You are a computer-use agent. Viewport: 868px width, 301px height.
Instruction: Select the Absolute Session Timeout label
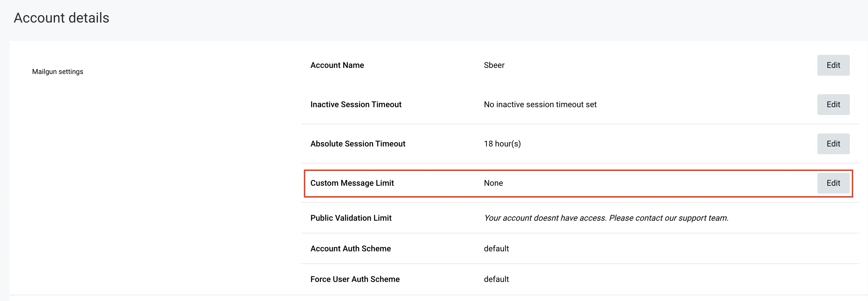click(x=357, y=144)
